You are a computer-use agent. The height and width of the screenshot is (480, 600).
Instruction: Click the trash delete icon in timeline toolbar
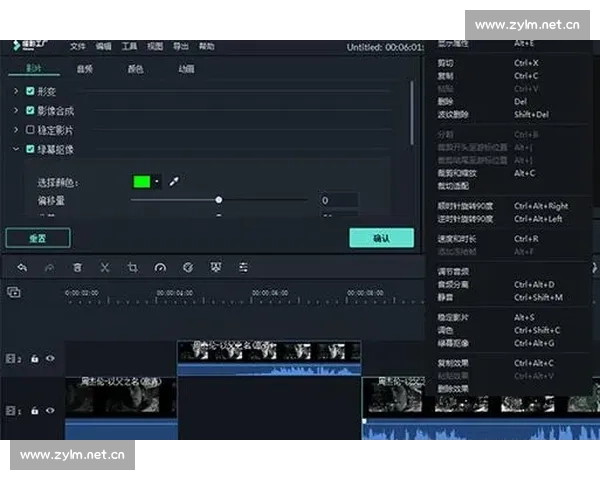click(77, 268)
